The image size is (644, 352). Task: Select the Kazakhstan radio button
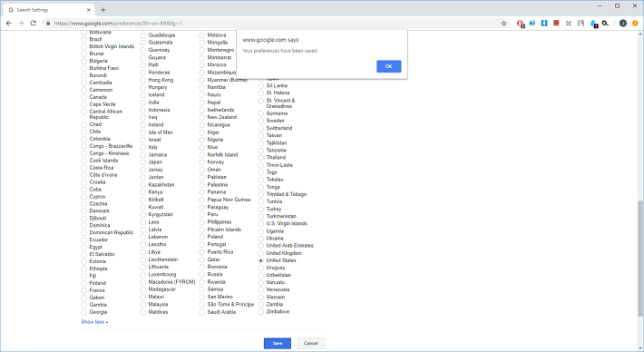coord(143,185)
